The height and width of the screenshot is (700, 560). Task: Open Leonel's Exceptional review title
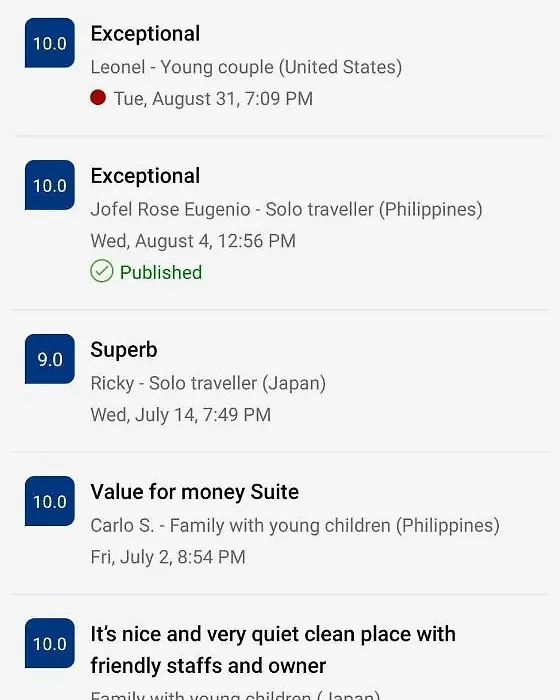click(x=145, y=34)
